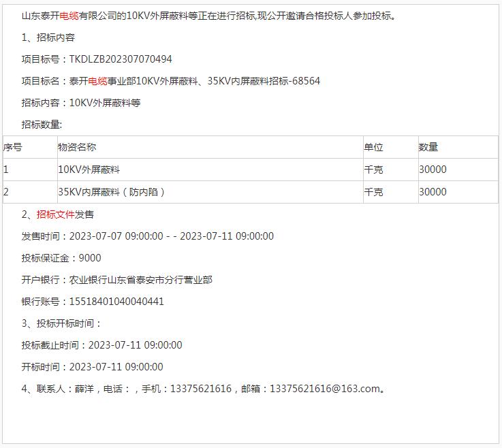Select project number TKDLZB202307070494
This screenshot has width=502, height=448.
point(121,59)
